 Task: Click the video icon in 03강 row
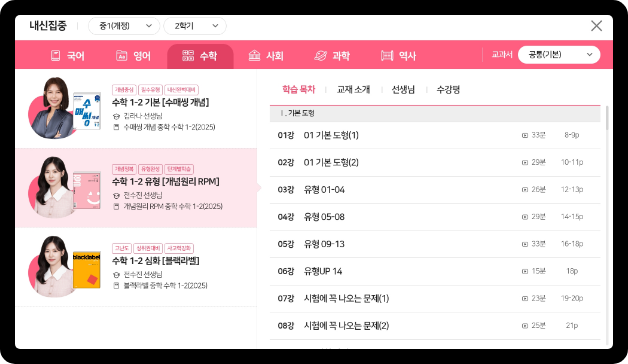tap(525, 190)
